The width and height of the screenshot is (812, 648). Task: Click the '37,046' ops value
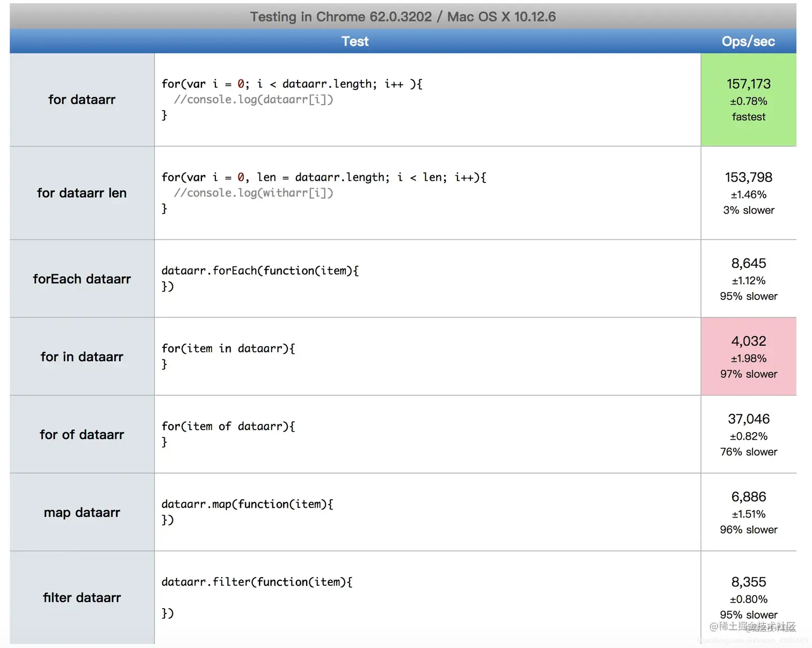pyautogui.click(x=749, y=419)
